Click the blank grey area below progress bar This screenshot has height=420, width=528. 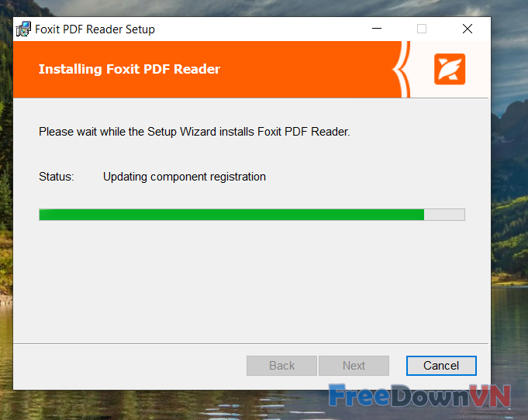[x=251, y=283]
